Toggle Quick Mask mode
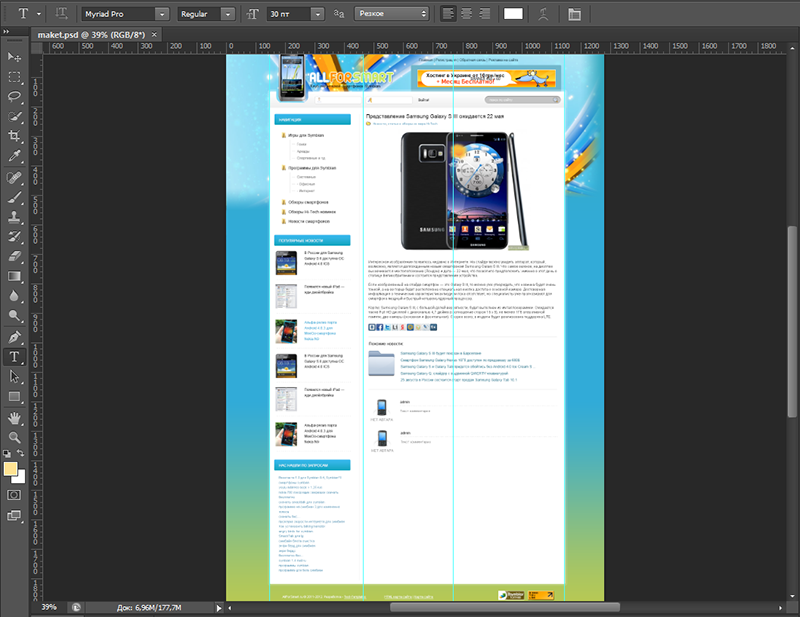800x617 pixels. coord(15,495)
